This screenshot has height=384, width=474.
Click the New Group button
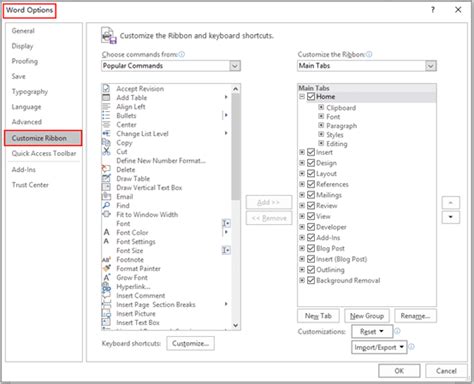tap(367, 316)
